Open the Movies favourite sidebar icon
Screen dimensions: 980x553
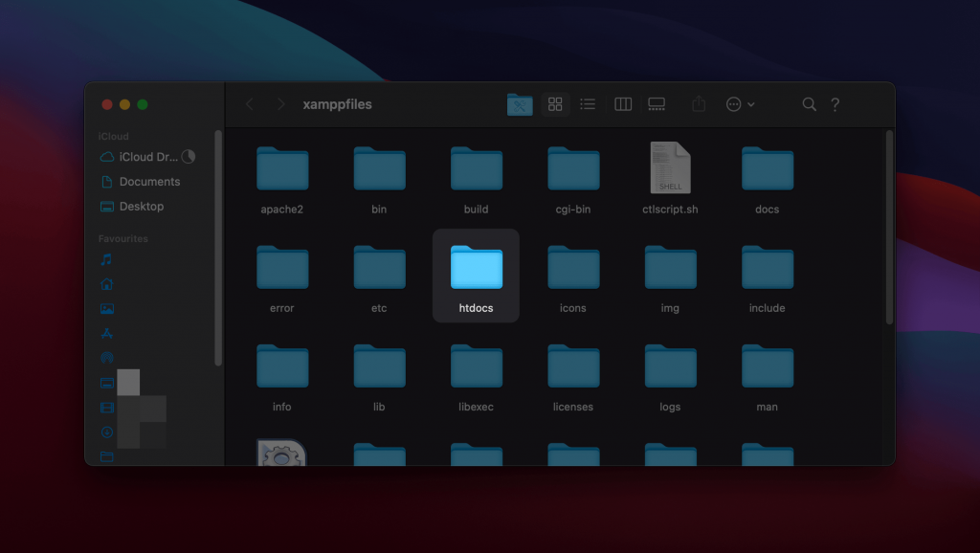(x=107, y=408)
